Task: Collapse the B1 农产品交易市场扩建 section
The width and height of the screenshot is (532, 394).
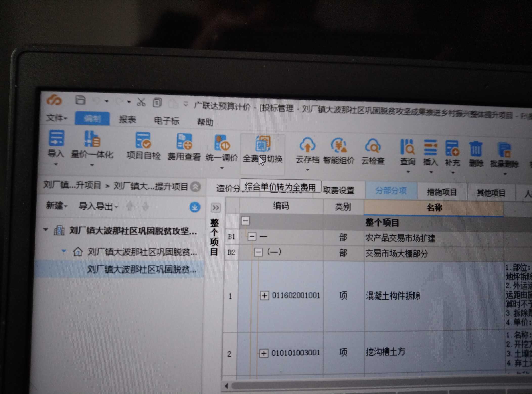Action: (x=252, y=237)
